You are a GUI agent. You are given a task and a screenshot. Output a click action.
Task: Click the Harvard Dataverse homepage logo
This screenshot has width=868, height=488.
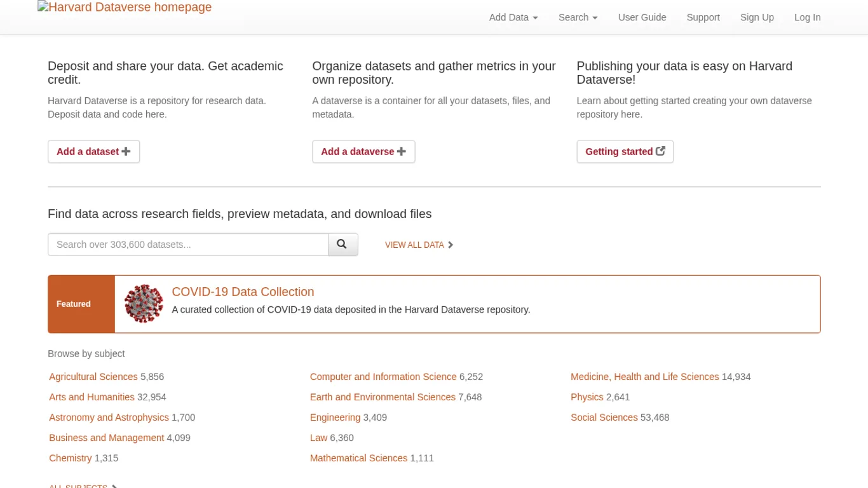click(125, 8)
